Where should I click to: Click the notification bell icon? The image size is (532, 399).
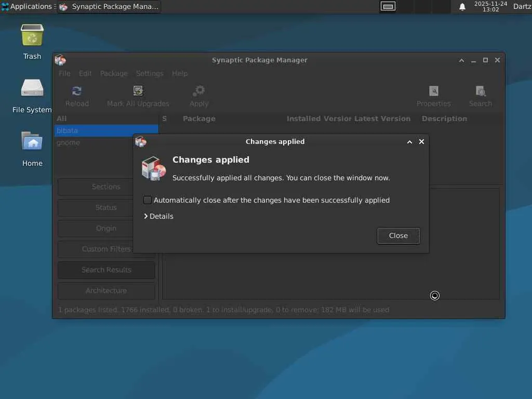[x=462, y=7]
